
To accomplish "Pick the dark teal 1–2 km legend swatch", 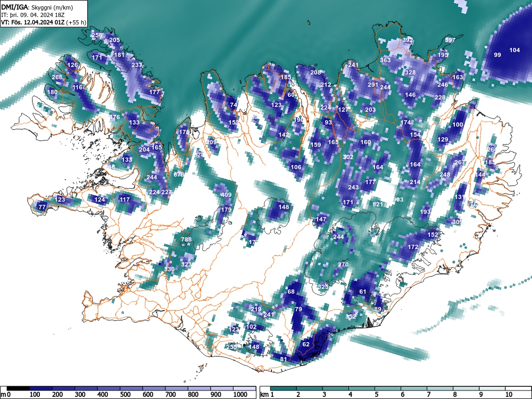I will (x=284, y=388).
